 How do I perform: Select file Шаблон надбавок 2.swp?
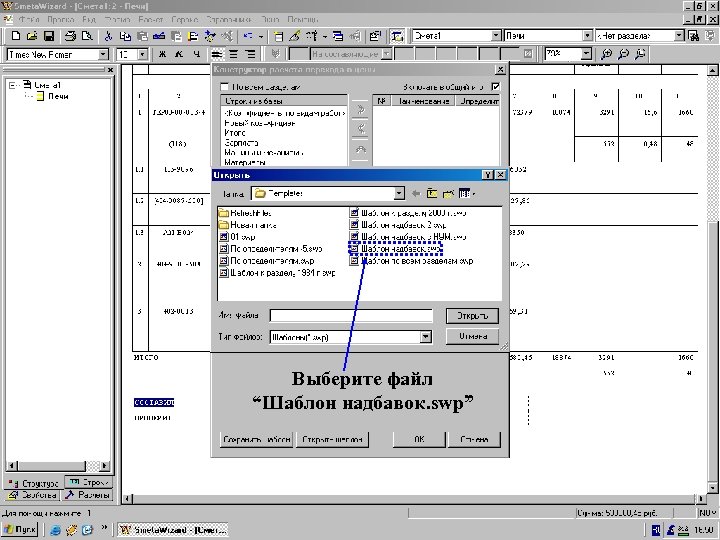[x=398, y=225]
